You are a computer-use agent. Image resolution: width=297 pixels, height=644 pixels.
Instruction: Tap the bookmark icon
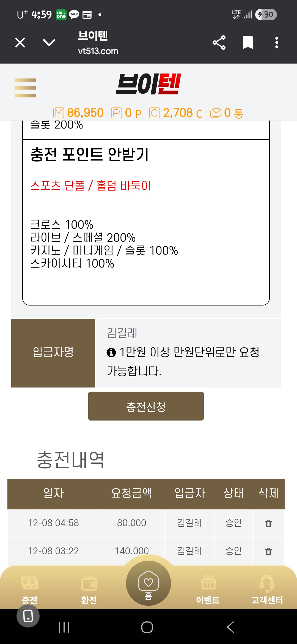tap(248, 43)
